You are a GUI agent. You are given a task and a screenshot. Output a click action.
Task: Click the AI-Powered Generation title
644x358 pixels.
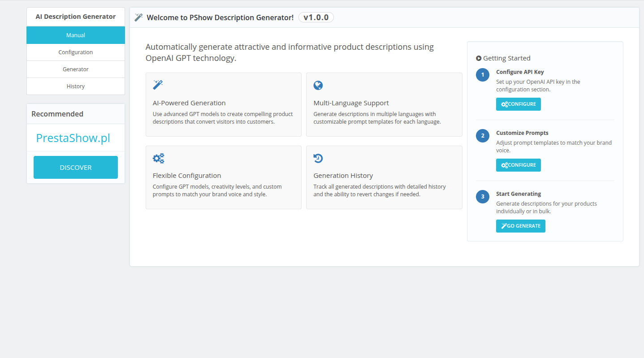tap(189, 103)
